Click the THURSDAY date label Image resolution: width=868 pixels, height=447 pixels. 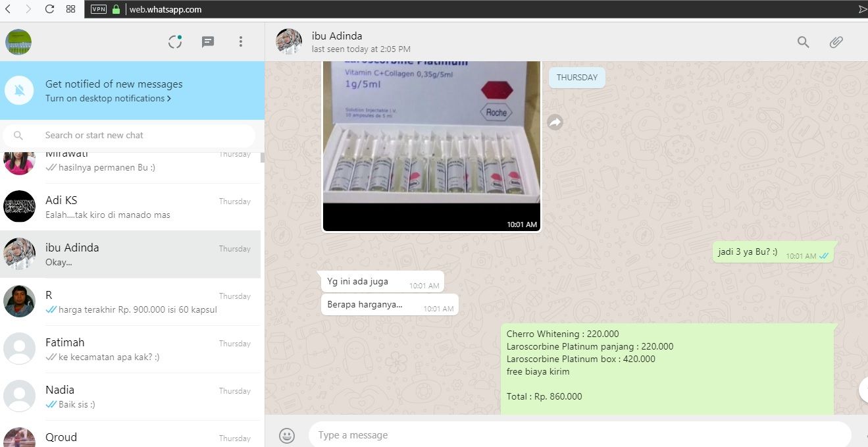tap(577, 78)
